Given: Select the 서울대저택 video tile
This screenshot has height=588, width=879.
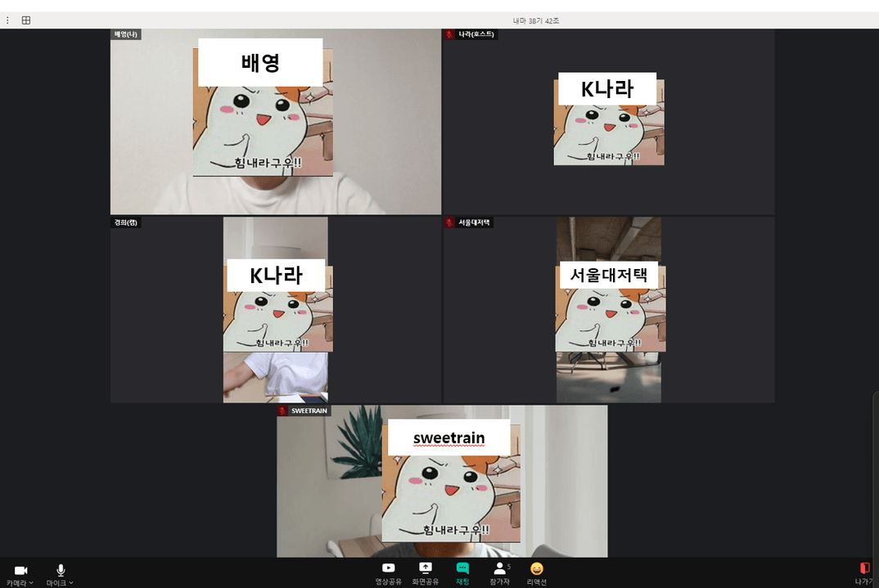Looking at the screenshot, I should [x=609, y=310].
